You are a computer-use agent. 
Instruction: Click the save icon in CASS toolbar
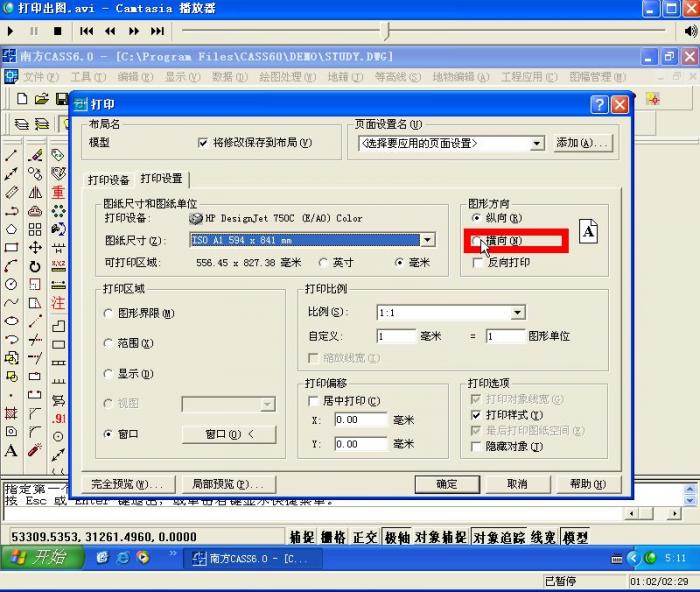pos(62,99)
